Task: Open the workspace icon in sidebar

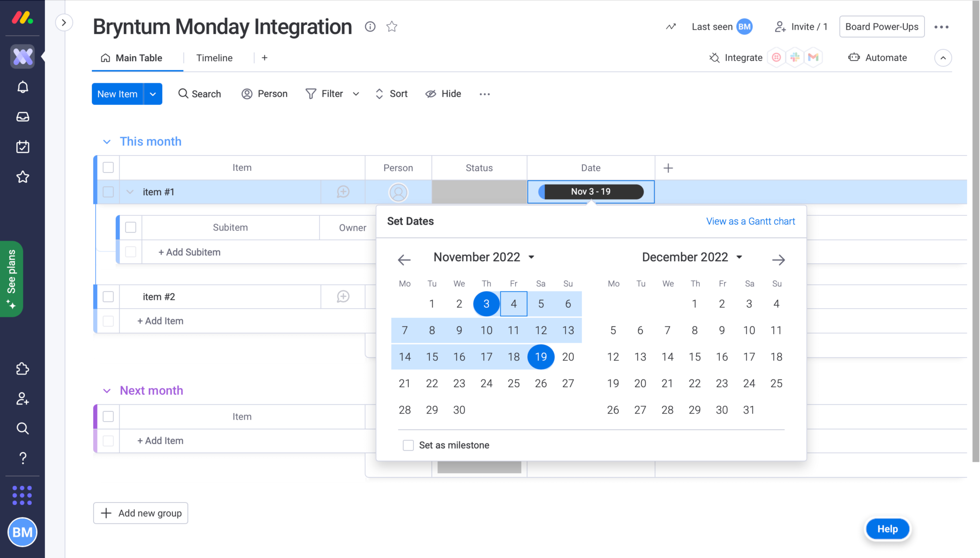Action: click(x=22, y=56)
